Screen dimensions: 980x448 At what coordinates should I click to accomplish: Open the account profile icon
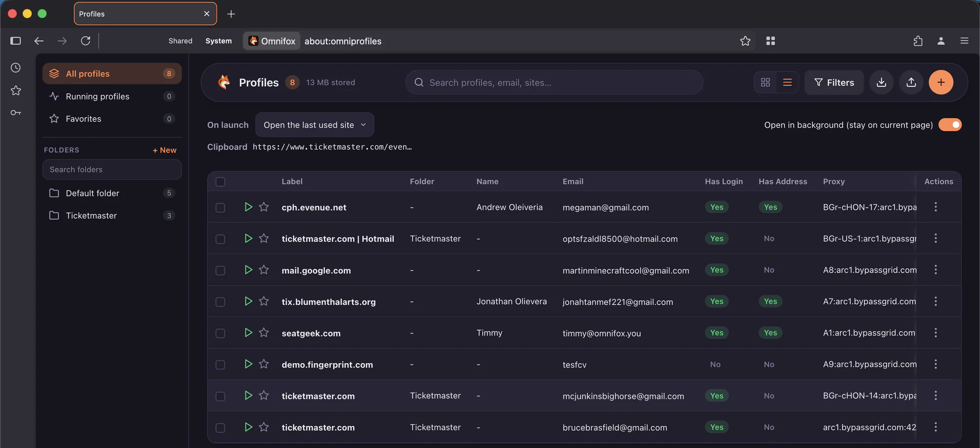click(941, 41)
